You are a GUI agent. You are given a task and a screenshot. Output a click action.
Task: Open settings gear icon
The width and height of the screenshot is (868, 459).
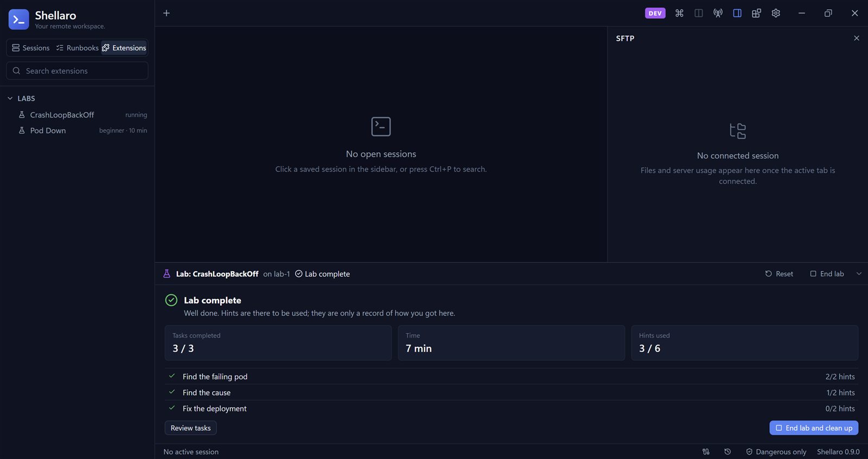point(776,13)
